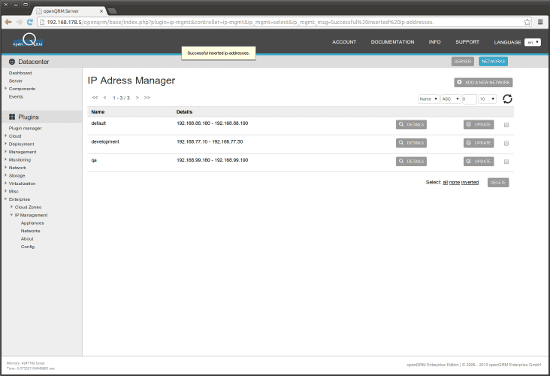
Task: Tick checkbox for the default network
Action: [506, 125]
